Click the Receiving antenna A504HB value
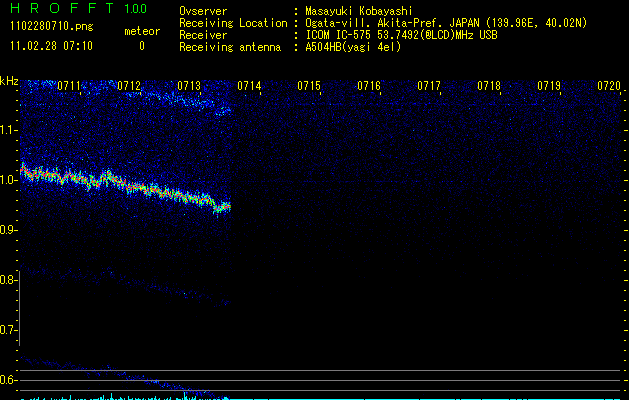629x400 pixels. click(353, 47)
